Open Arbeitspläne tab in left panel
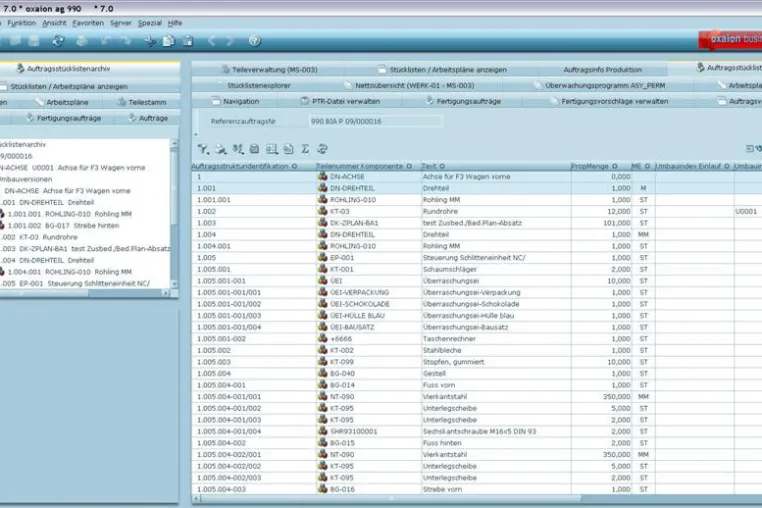Image resolution: width=762 pixels, height=508 pixels. click(x=61, y=102)
